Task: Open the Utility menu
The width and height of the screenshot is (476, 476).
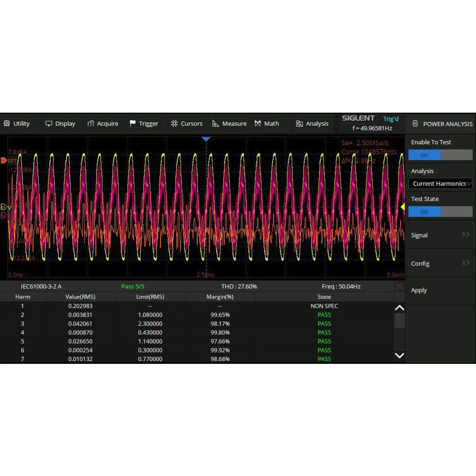Action: tap(20, 123)
